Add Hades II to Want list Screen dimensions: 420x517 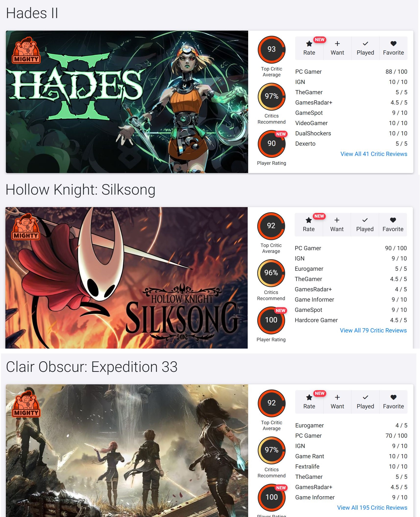click(x=337, y=48)
